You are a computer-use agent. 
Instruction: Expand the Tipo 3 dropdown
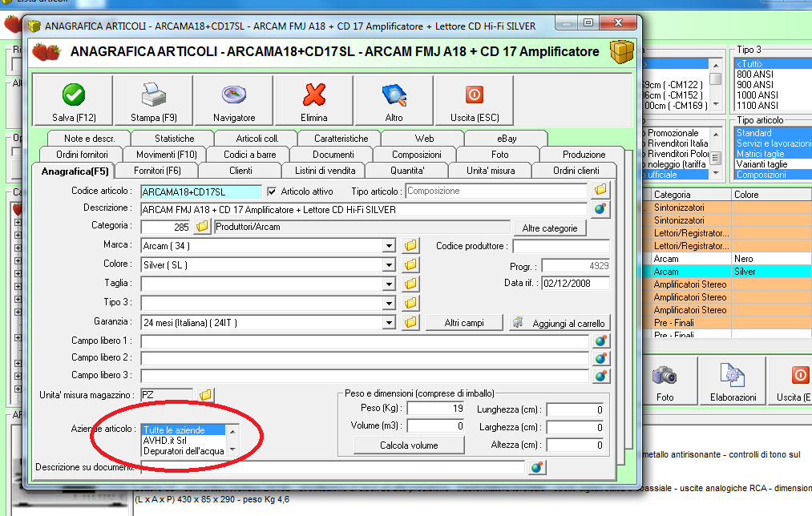(389, 304)
